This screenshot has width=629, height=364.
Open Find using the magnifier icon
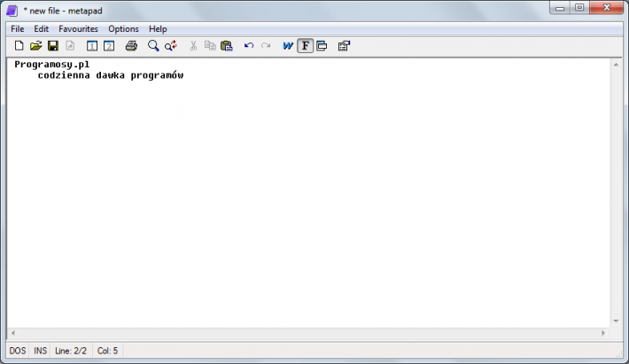[x=153, y=46]
